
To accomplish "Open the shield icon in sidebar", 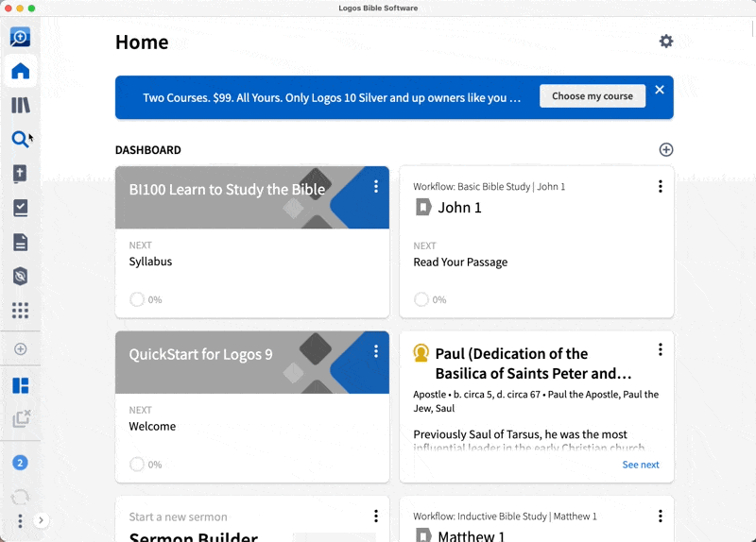I will pyautogui.click(x=20, y=277).
